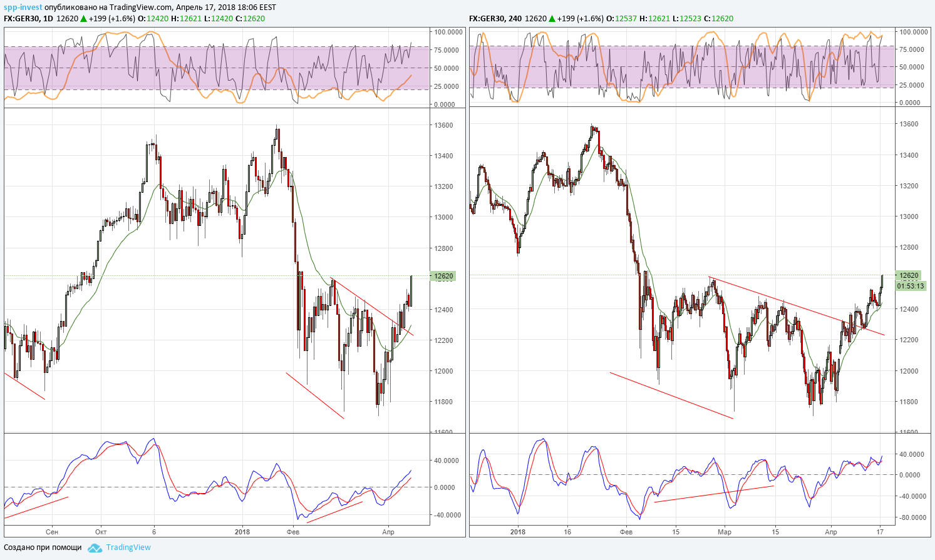
Task: Click the Апр marker on right time axis
Action: pos(831,532)
